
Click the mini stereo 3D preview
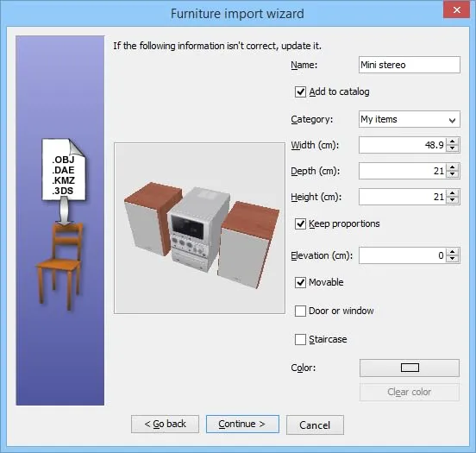(200, 228)
